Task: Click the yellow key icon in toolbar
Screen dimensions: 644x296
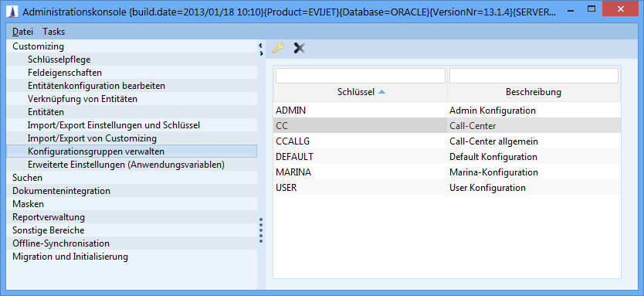Action: point(278,49)
